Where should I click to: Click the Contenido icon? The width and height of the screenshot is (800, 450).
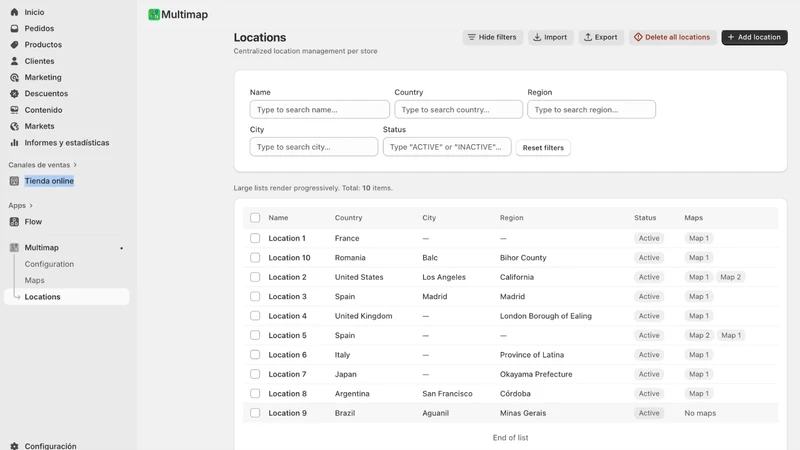pyautogui.click(x=14, y=110)
